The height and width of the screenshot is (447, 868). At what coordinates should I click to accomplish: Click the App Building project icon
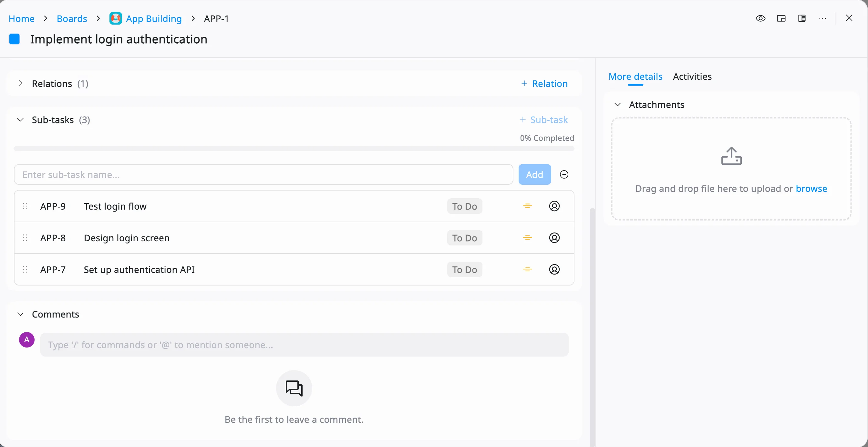point(116,18)
